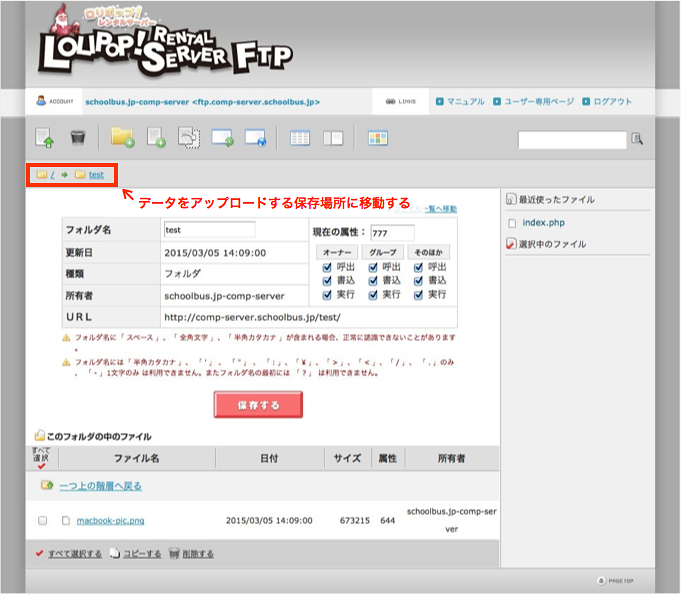Toggle group 呼出 (read) checkbox
Screen dimensions: 681x594
373,267
